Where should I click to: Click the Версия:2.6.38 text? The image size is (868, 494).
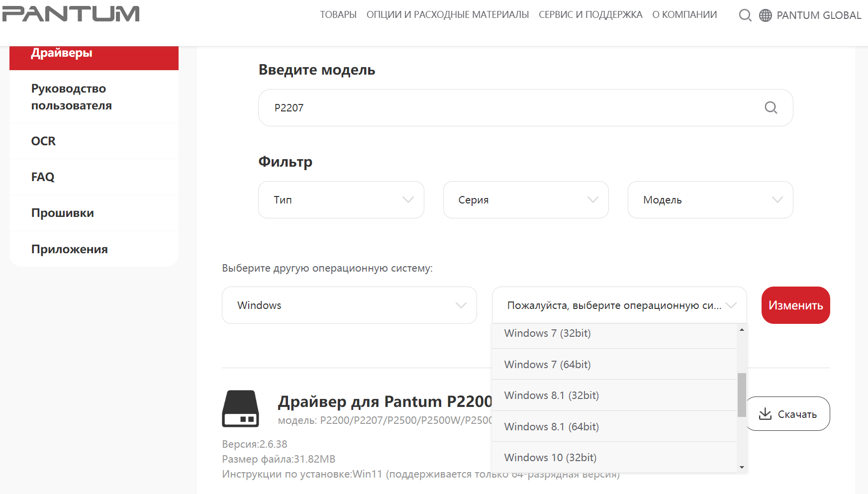[x=255, y=444]
